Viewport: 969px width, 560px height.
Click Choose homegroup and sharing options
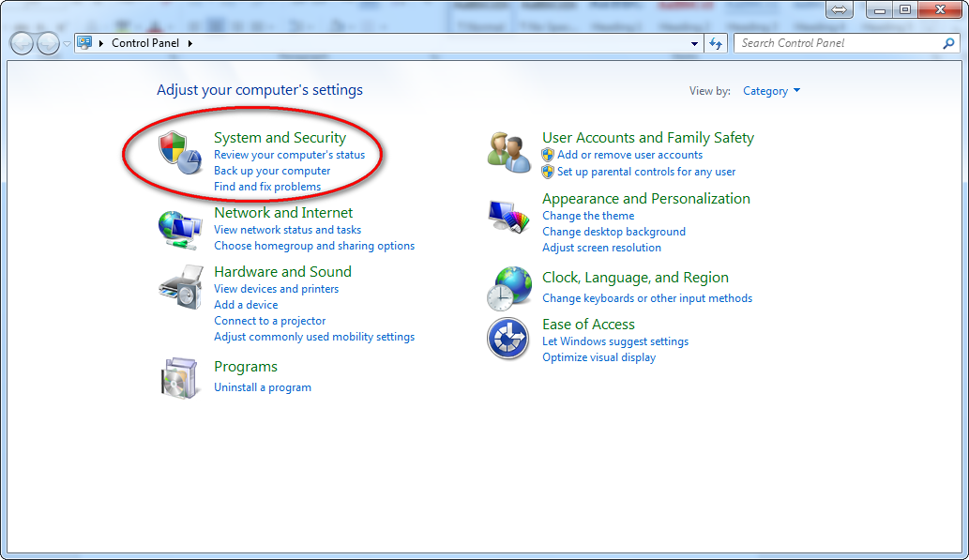pos(314,246)
